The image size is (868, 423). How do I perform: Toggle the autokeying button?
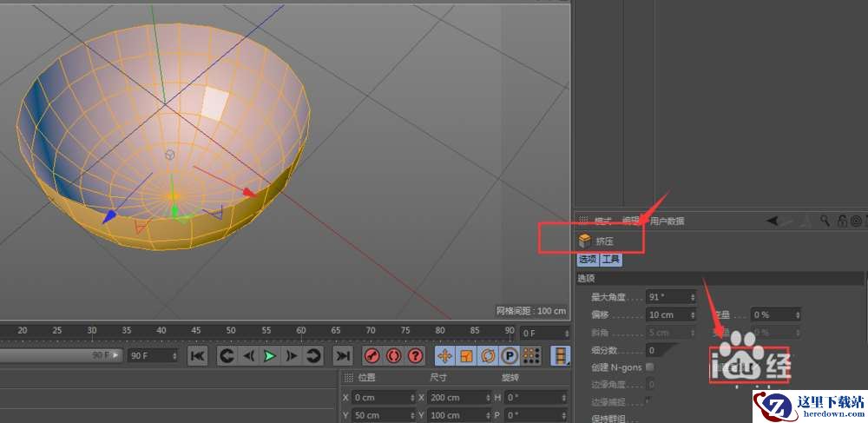pyautogui.click(x=393, y=356)
